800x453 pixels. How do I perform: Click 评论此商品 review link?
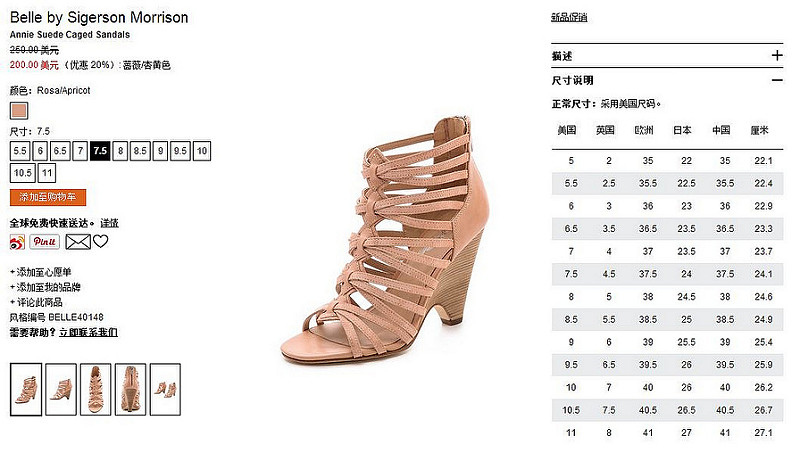click(36, 303)
